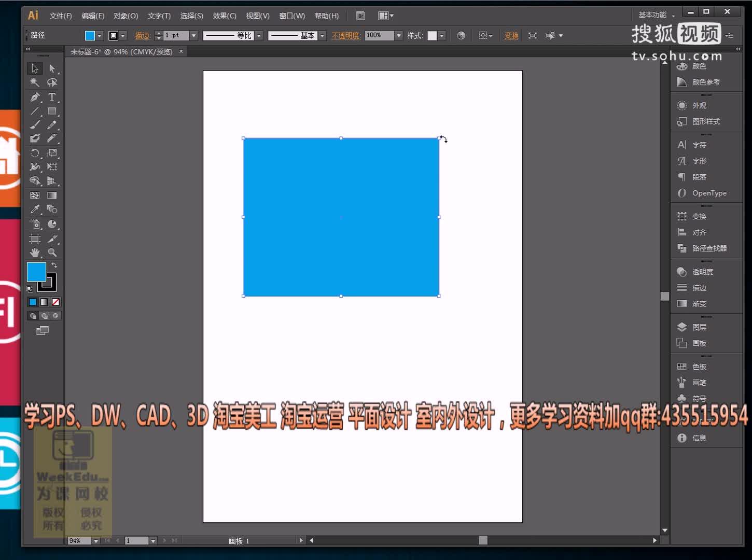752x560 pixels.
Task: Click the 变换 link in the control bar
Action: (x=510, y=35)
